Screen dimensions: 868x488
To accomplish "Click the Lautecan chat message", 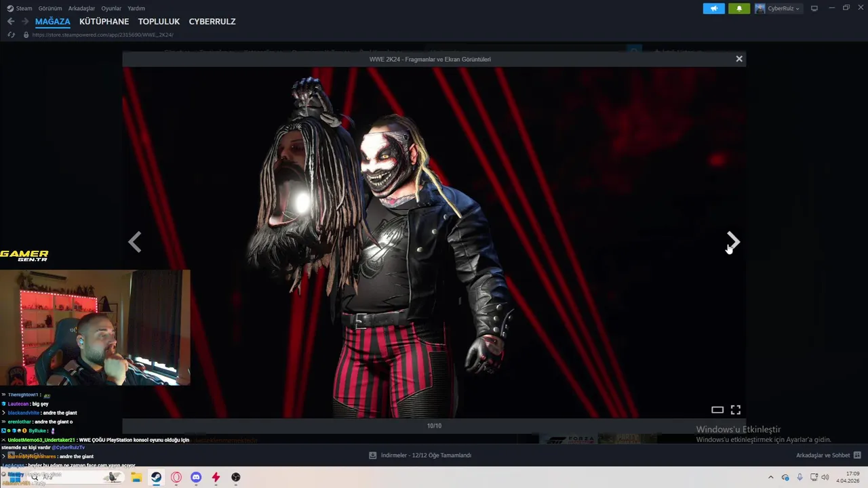I will coord(25,404).
